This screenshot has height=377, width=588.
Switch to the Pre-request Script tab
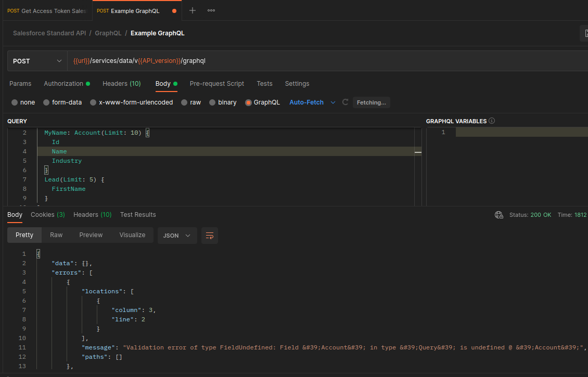pos(216,84)
